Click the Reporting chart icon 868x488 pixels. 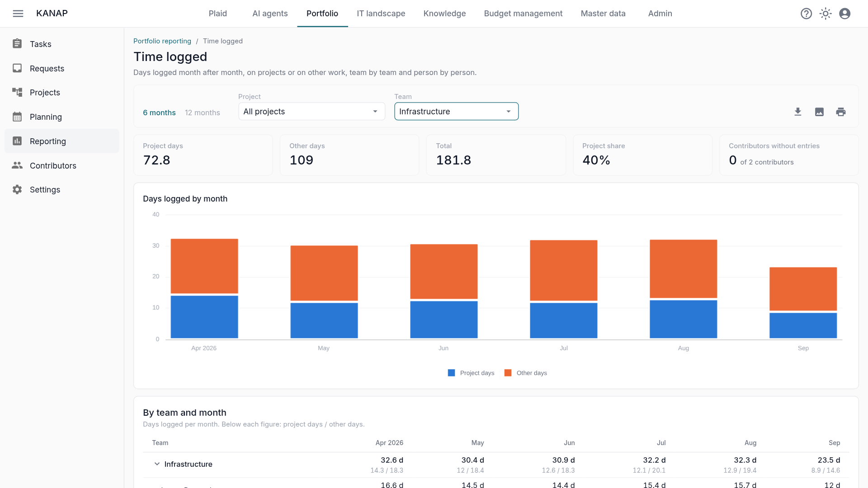[x=17, y=141]
